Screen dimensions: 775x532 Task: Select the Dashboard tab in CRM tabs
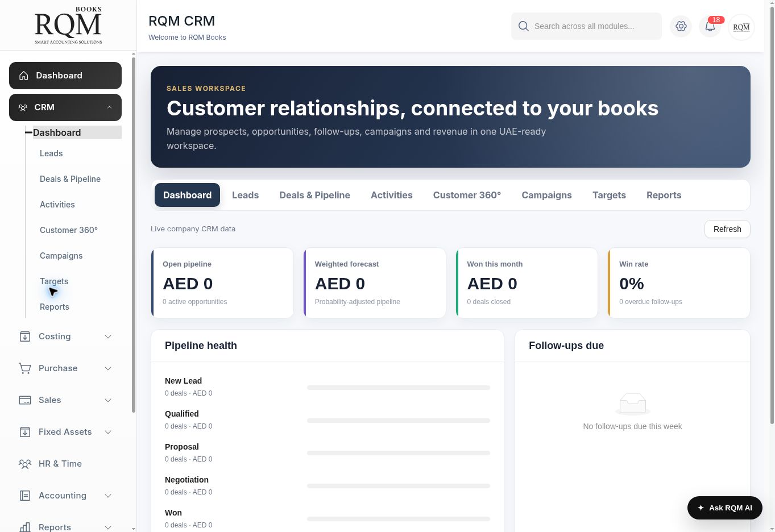click(x=187, y=195)
